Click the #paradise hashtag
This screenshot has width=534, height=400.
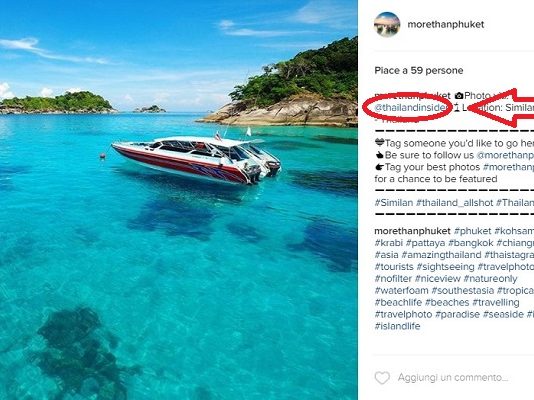click(458, 314)
